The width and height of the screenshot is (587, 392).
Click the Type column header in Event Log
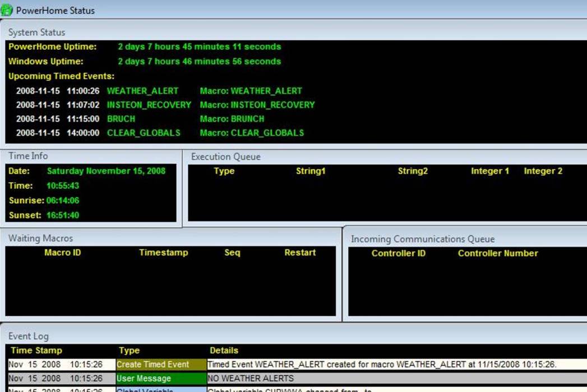pos(129,351)
